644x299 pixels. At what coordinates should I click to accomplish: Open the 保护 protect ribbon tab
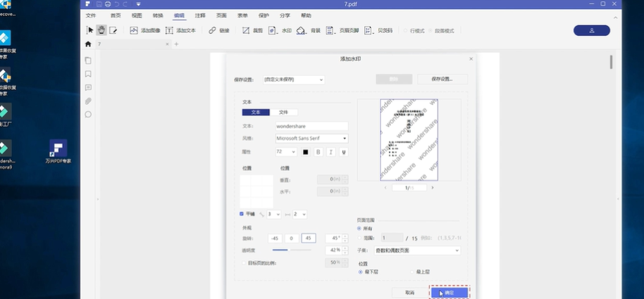tap(264, 15)
